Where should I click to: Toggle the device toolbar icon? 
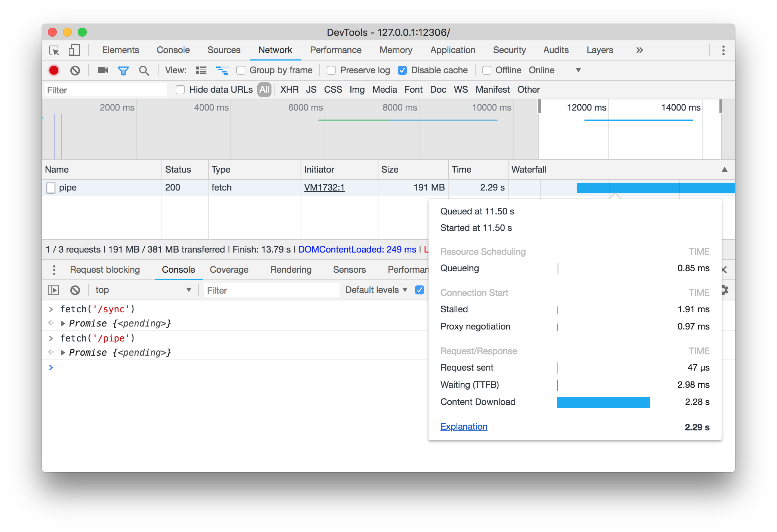click(74, 50)
